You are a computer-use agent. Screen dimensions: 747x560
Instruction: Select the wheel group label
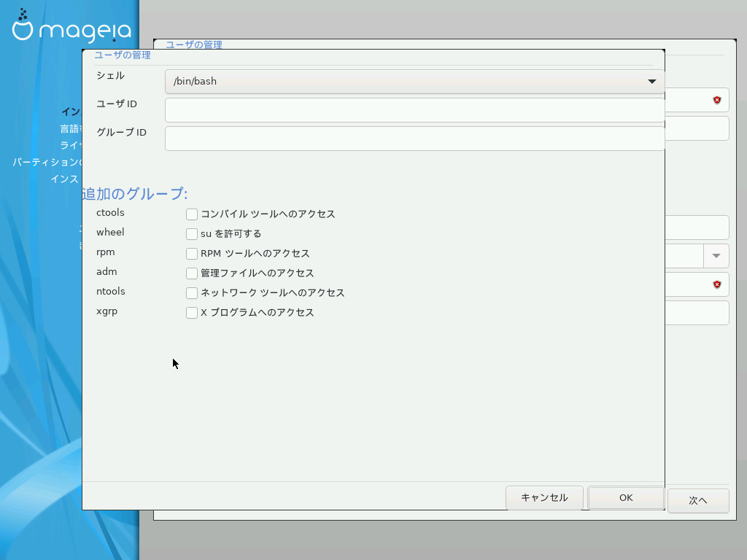tap(110, 233)
